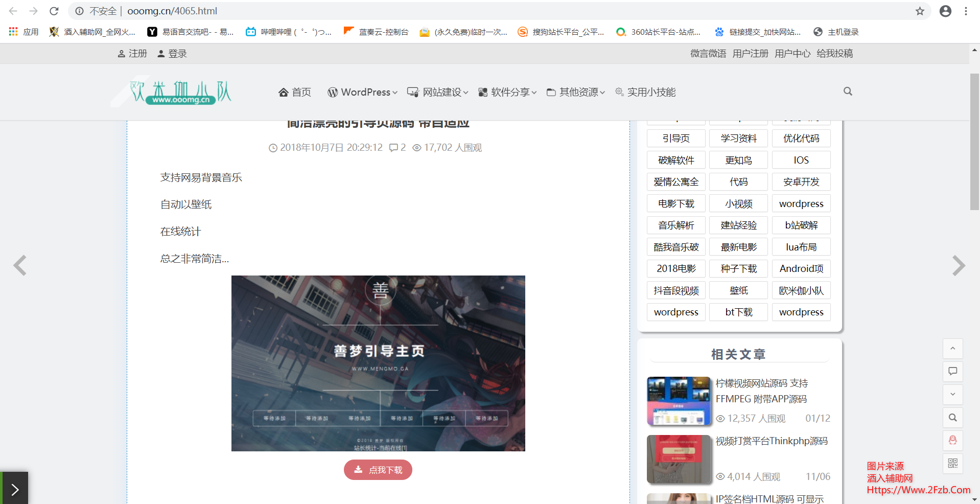Select the bt下载 tag
980x504 pixels.
click(739, 312)
